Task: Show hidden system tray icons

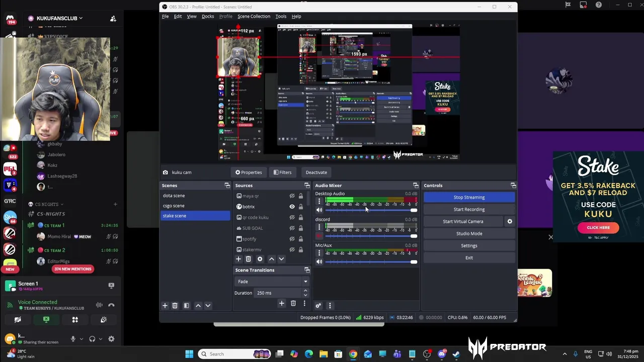Action: (565, 354)
